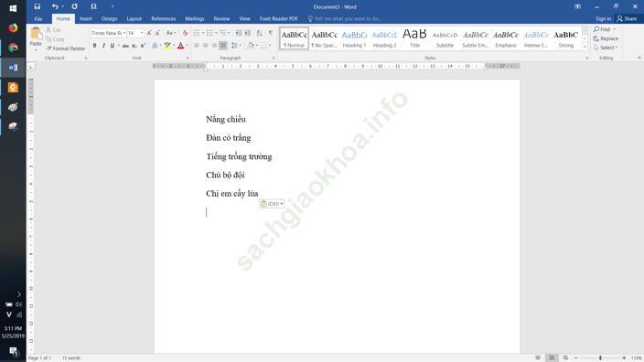Image resolution: width=644 pixels, height=362 pixels.
Task: Toggle Bold formatting
Action: pos(94,46)
